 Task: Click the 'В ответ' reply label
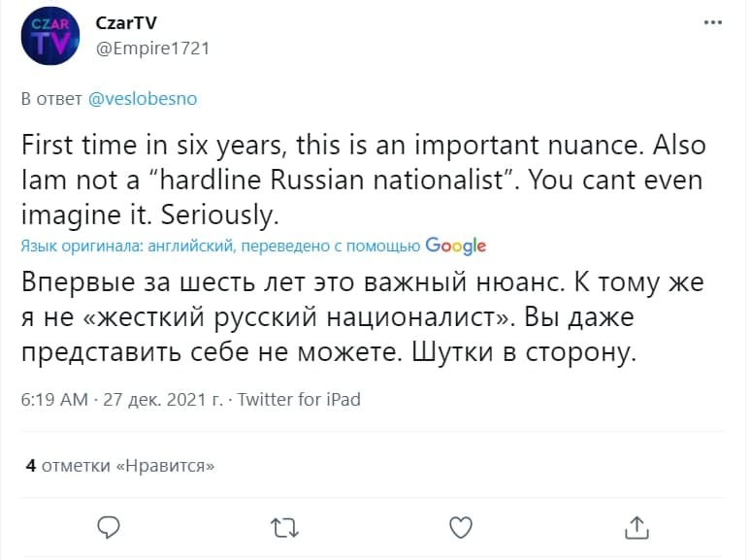(x=51, y=98)
